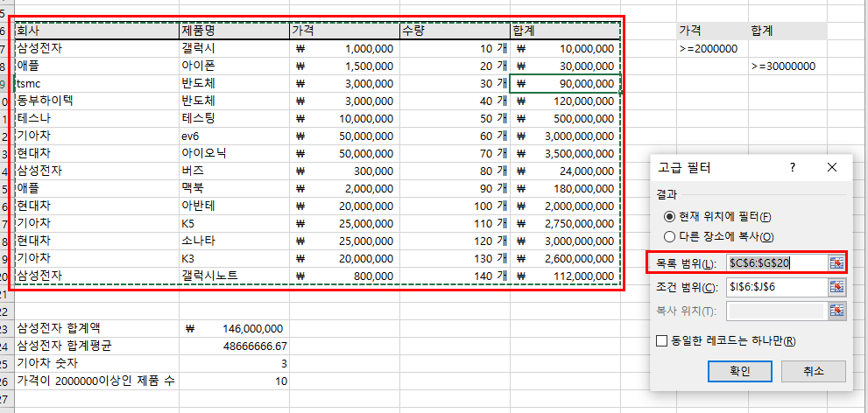Select criteria cell >=30000000
Screen dimensions: 868x413
[788, 66]
